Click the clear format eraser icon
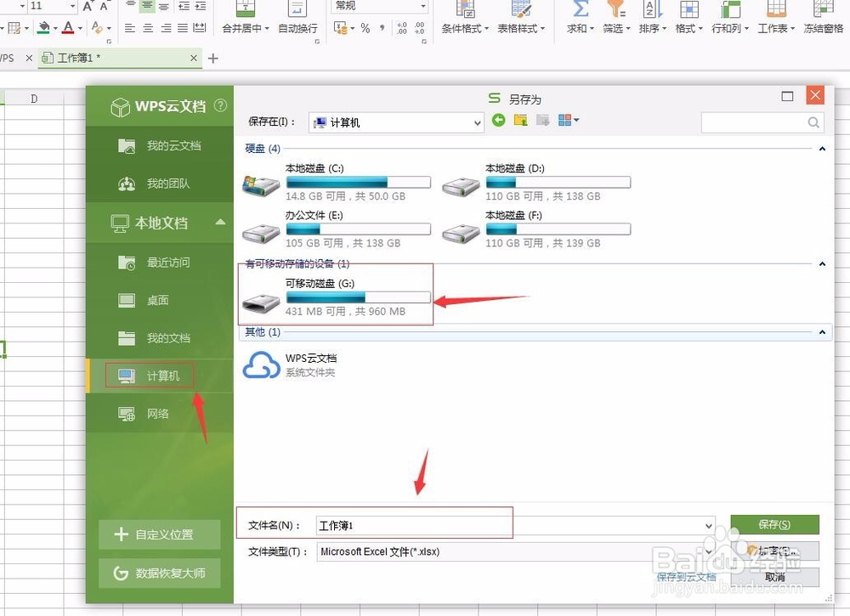This screenshot has width=850, height=616. click(x=98, y=27)
